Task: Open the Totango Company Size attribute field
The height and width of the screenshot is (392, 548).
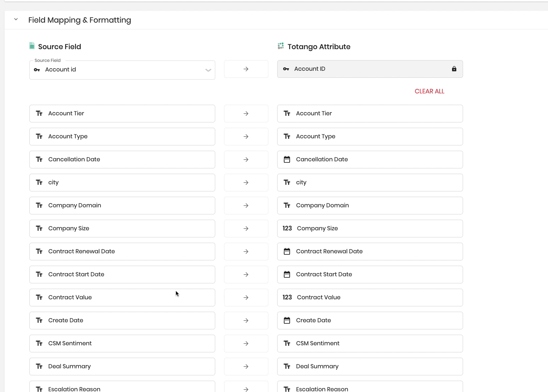Action: [x=370, y=229]
